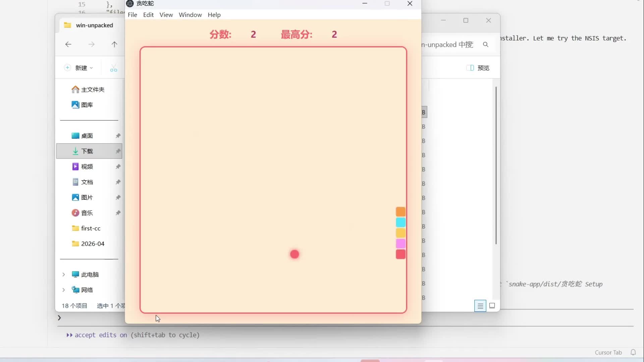Open the View menu in snake game
644x362 pixels.
coord(166,15)
